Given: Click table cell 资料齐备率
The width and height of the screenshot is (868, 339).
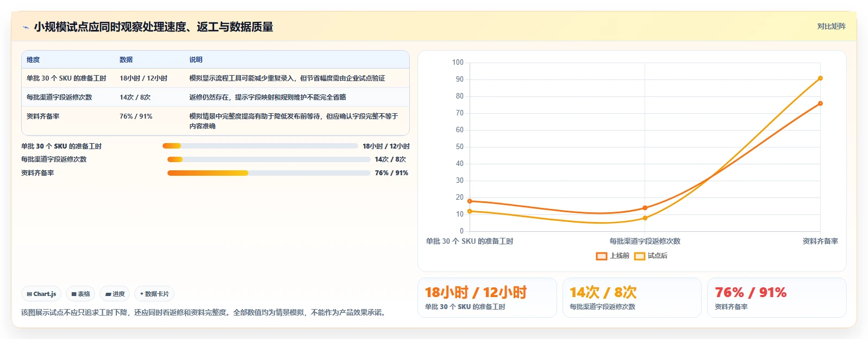Looking at the screenshot, I should (43, 116).
